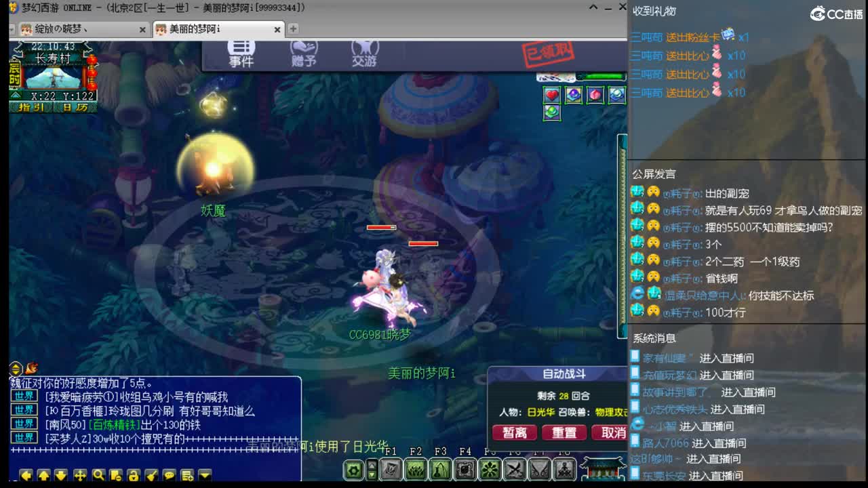Click the magnifier chat search icon

tap(98, 476)
